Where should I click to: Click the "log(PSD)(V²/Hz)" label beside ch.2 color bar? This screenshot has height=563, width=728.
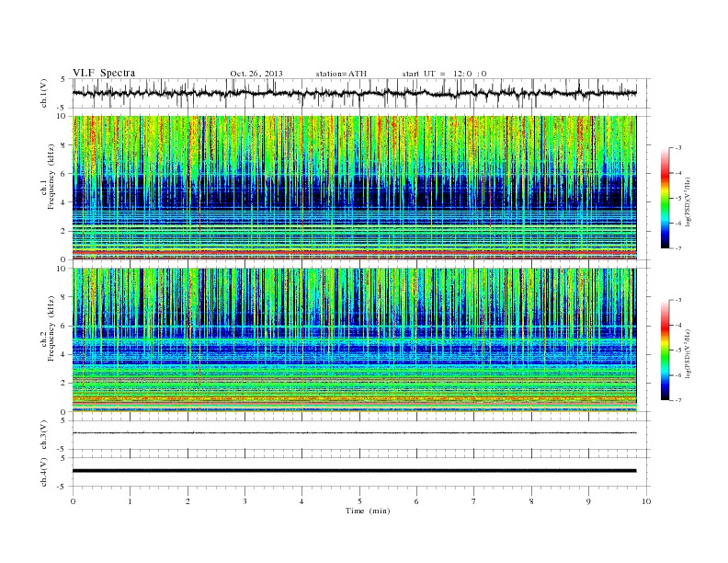688,353
